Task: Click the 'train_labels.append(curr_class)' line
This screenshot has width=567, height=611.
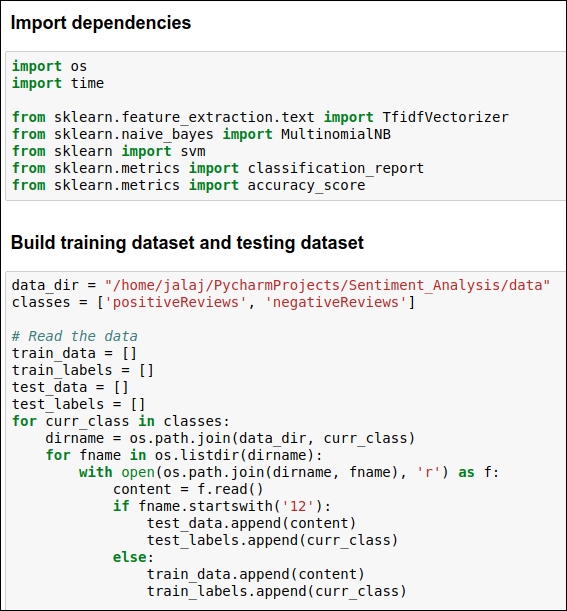Action: (x=276, y=592)
